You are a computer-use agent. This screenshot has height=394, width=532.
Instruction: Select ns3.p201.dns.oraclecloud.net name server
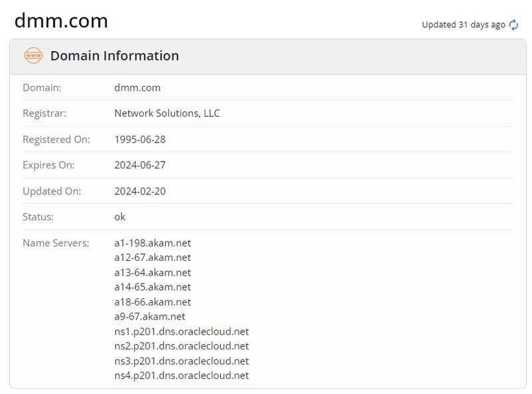coord(182,361)
